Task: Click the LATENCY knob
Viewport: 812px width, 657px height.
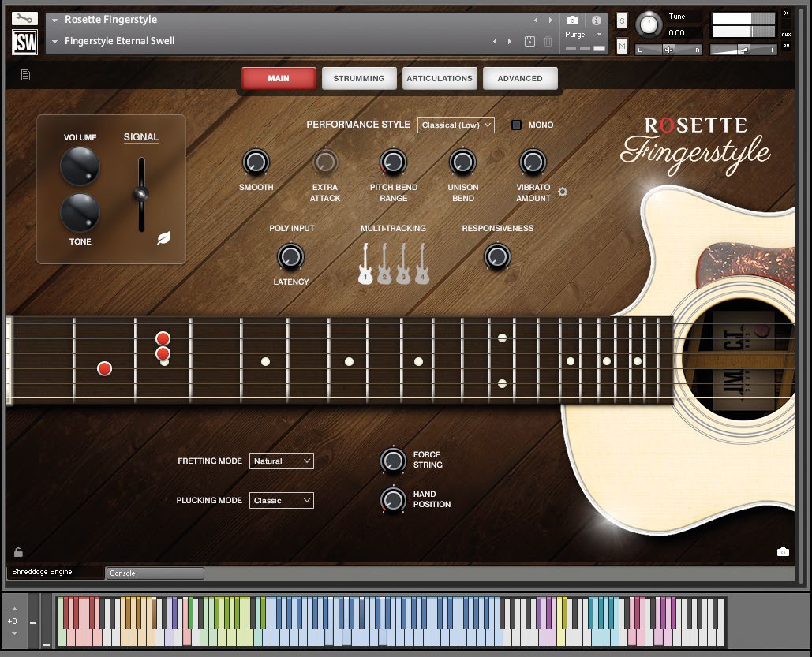Action: coord(290,257)
